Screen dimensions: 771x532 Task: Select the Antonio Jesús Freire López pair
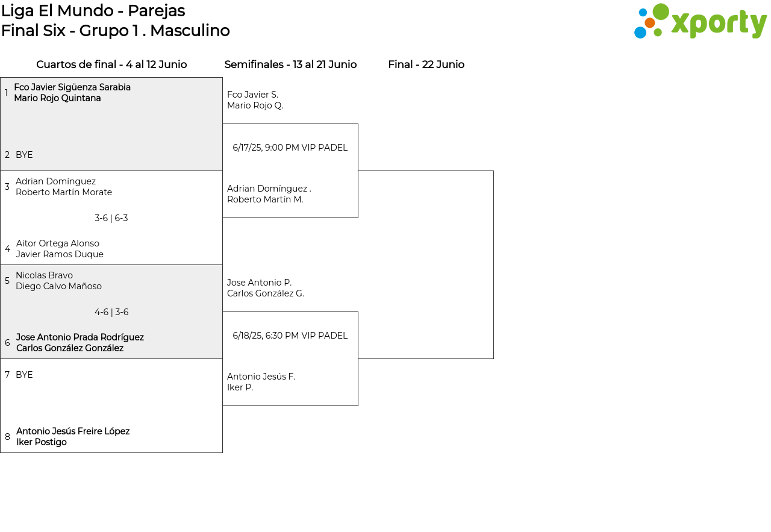coord(73,437)
